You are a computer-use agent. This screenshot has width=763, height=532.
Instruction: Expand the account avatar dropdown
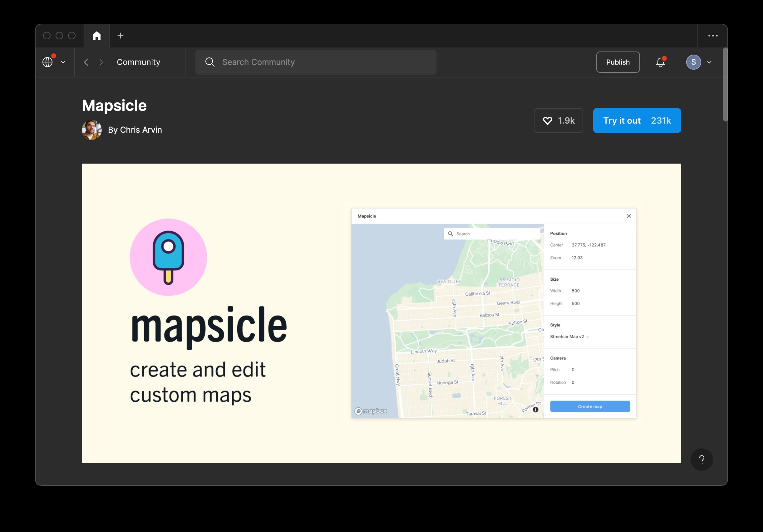[x=694, y=62]
